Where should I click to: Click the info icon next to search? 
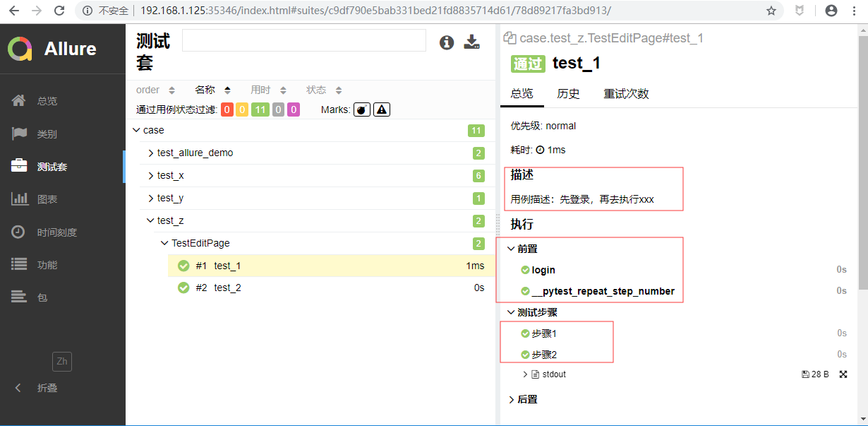click(447, 42)
